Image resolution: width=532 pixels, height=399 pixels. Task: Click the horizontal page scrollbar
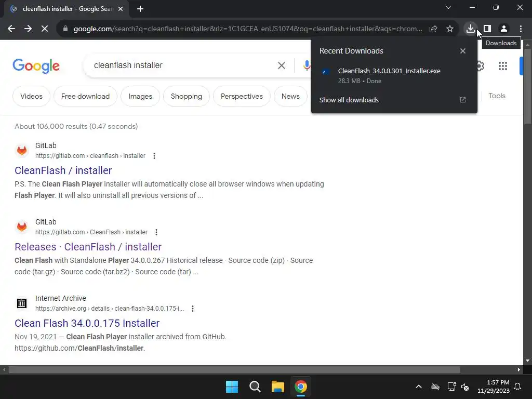[x=234, y=369]
